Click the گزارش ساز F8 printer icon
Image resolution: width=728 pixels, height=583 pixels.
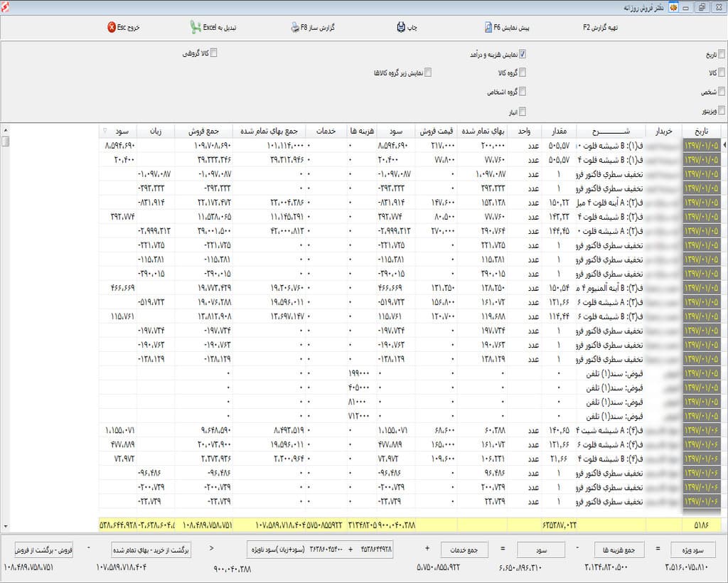click(295, 28)
